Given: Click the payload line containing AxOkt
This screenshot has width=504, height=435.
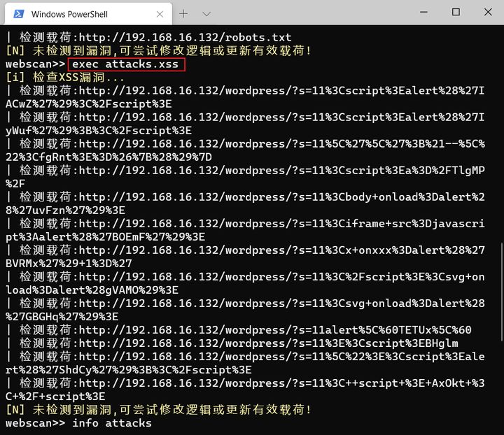Looking at the screenshot, I should coord(245,390).
